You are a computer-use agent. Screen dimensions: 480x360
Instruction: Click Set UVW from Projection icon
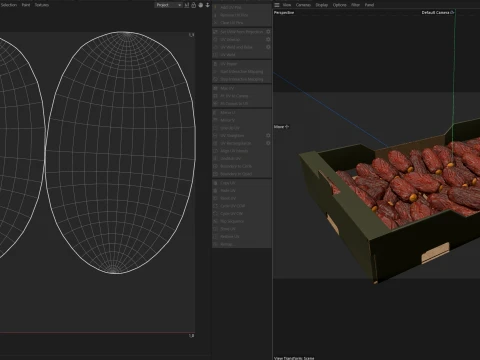(x=215, y=32)
